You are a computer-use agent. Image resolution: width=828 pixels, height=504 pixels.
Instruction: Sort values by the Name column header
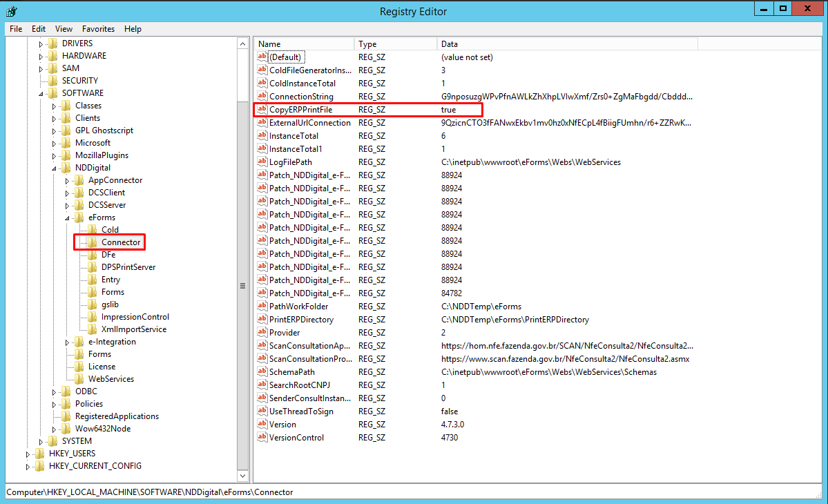(304, 44)
